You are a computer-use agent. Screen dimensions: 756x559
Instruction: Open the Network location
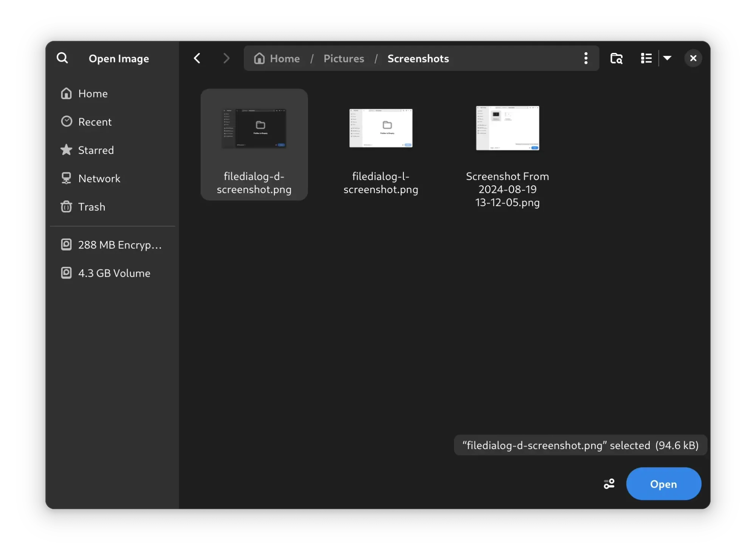(x=99, y=178)
